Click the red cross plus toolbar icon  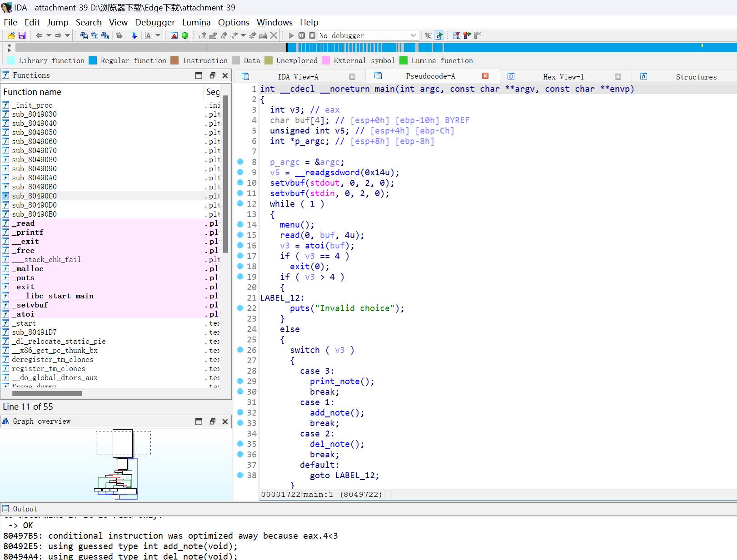click(x=467, y=35)
